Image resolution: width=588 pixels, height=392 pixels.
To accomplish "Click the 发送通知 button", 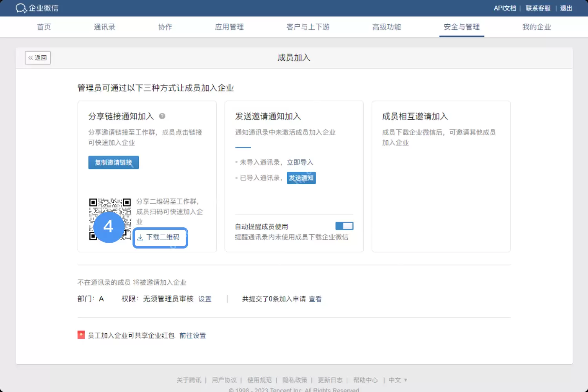I will [x=301, y=178].
